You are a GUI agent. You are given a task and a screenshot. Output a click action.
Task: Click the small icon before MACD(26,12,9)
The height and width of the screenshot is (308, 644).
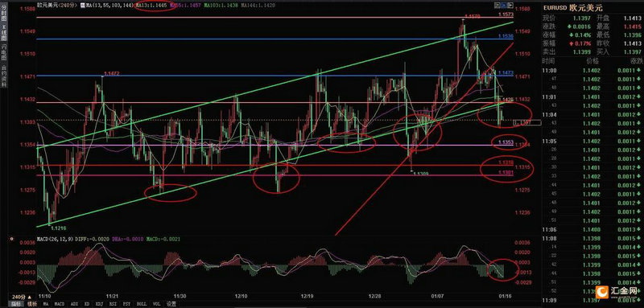pos(11,238)
